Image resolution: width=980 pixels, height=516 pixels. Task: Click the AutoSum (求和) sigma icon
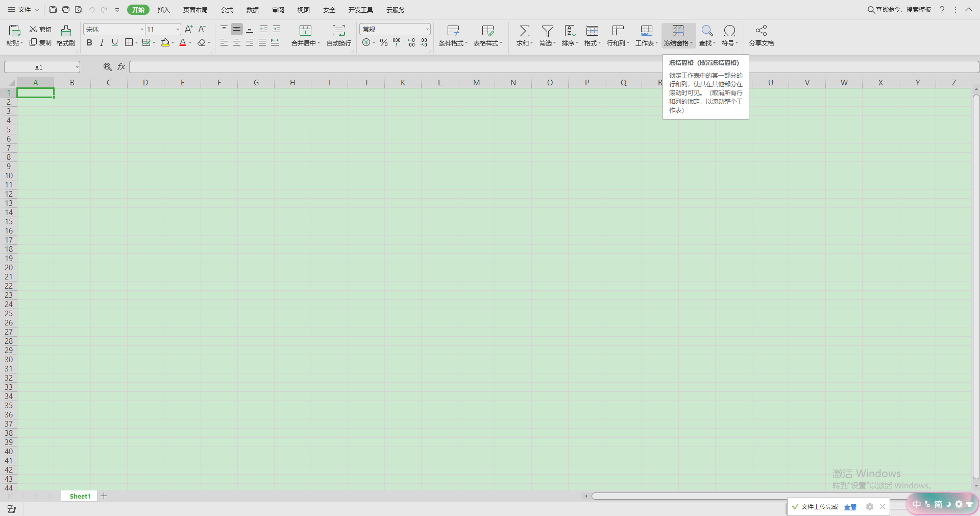tap(524, 31)
